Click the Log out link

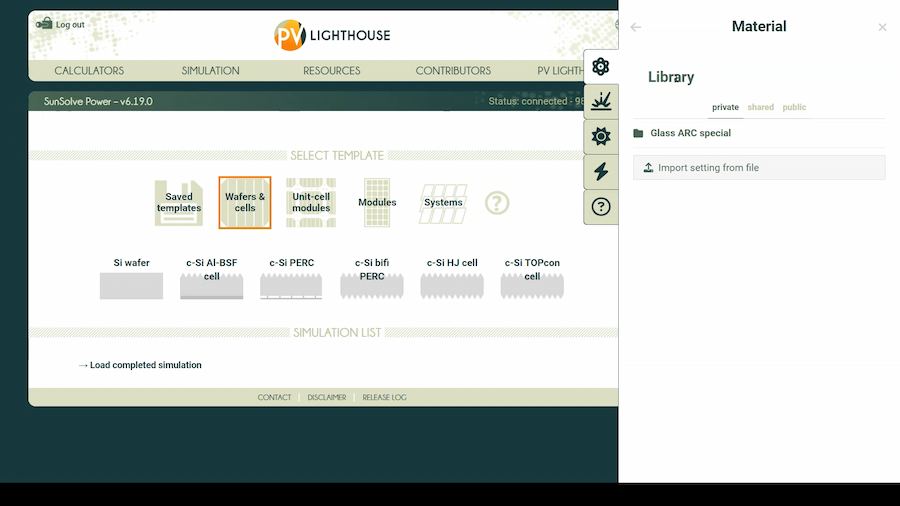click(x=70, y=25)
